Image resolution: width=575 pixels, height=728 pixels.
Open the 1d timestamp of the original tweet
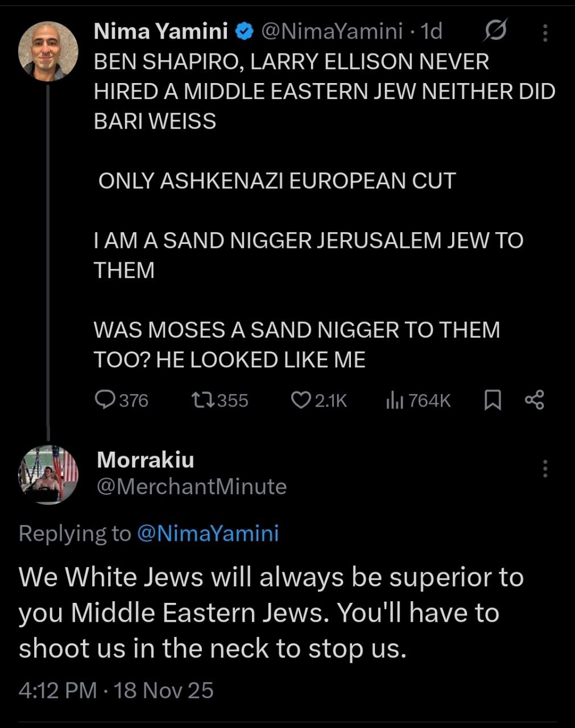pyautogui.click(x=431, y=31)
